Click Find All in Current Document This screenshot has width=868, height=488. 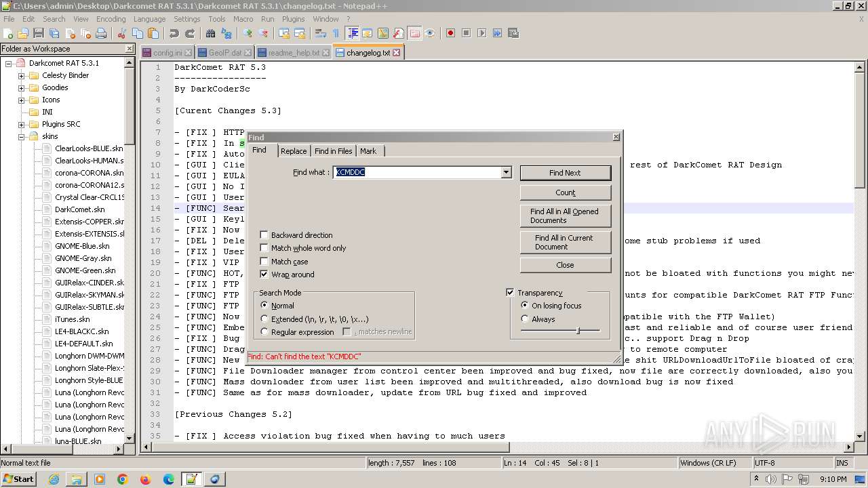(565, 242)
